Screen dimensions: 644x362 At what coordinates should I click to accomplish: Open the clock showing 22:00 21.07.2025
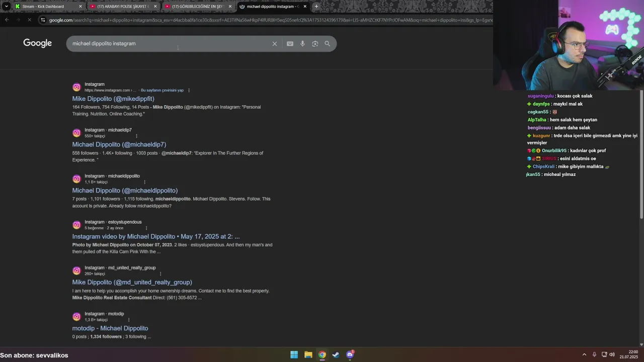(x=629, y=354)
